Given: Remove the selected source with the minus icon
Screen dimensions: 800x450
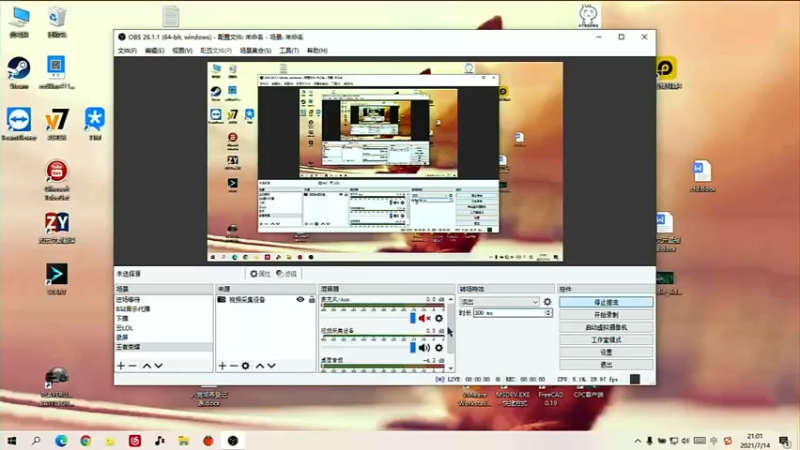Looking at the screenshot, I should 234,366.
